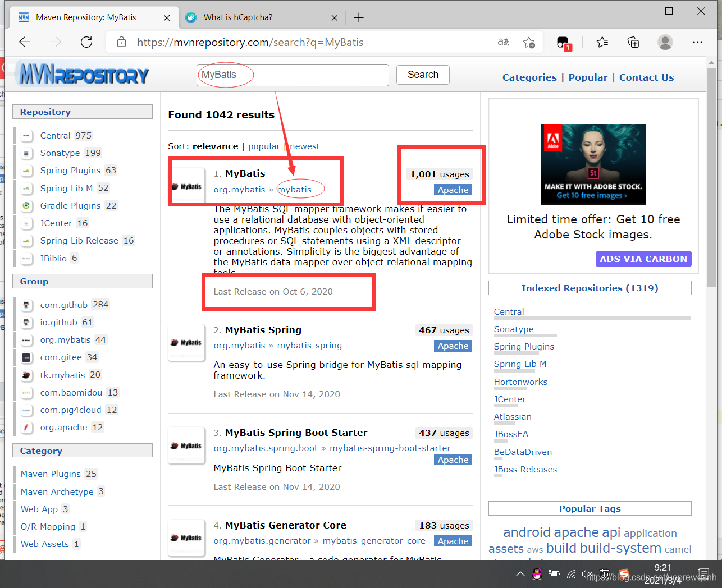Open the browser settings and more menu
722x588 pixels.
point(698,42)
